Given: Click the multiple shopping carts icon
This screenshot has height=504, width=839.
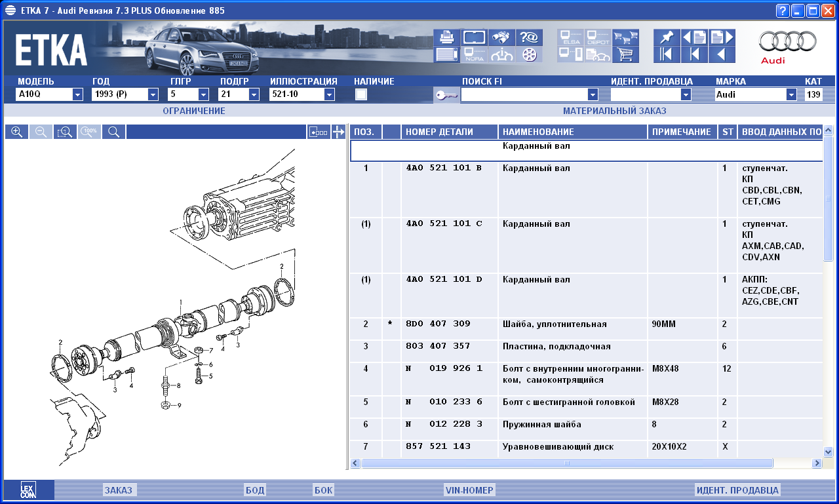Looking at the screenshot, I should [x=625, y=37].
